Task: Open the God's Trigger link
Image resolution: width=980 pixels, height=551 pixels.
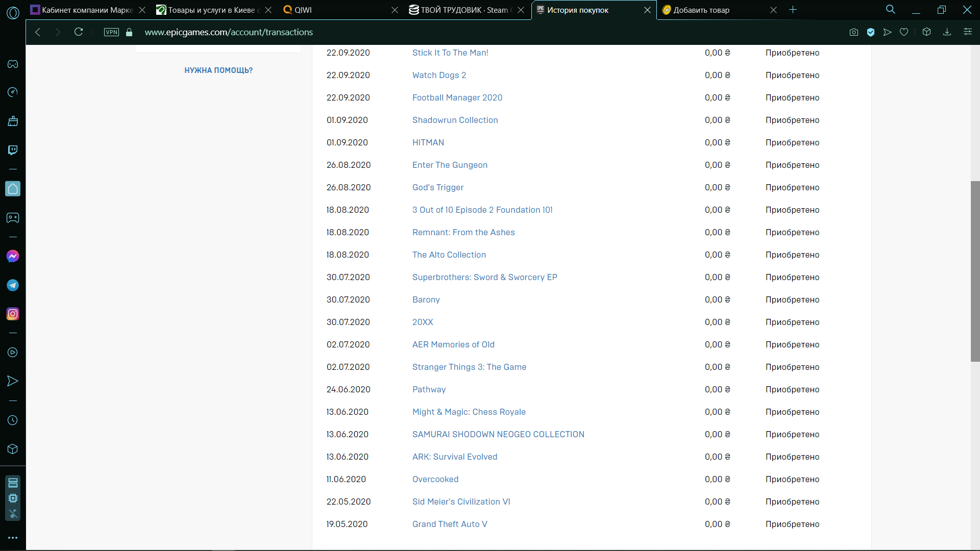Action: [x=438, y=187]
